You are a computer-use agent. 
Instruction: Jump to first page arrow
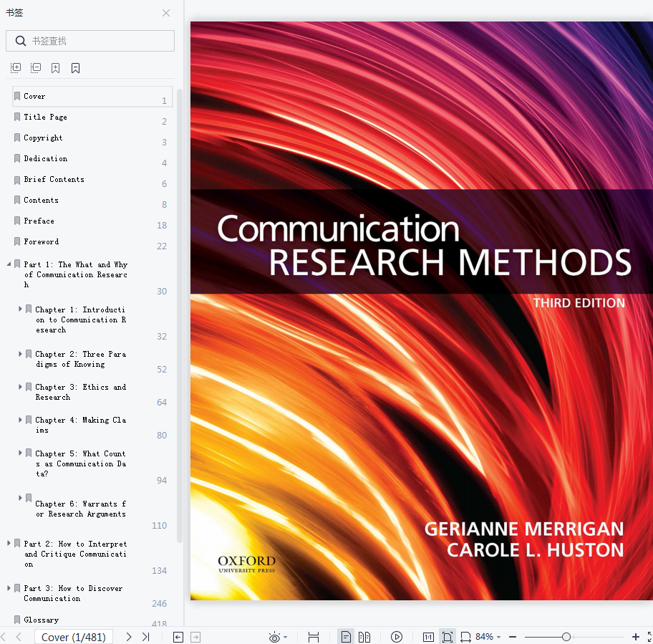click(4, 637)
